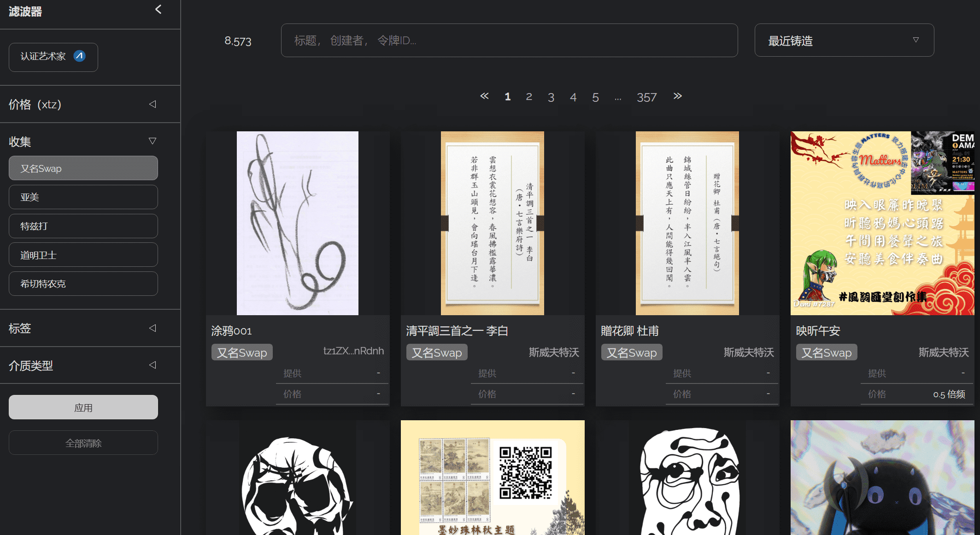Click the title search input field
This screenshot has height=535, width=980.
(509, 41)
